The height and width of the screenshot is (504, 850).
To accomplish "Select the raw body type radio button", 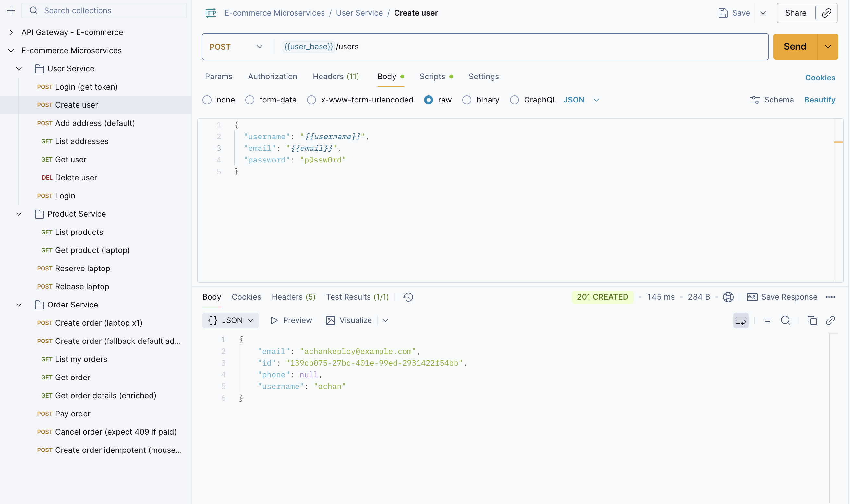I will tap(428, 100).
